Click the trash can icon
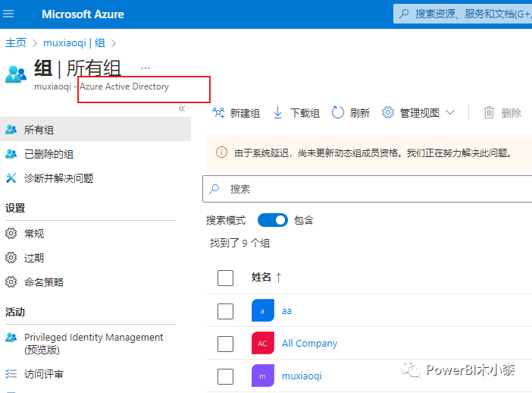Image resolution: width=532 pixels, height=393 pixels. pyautogui.click(x=489, y=112)
